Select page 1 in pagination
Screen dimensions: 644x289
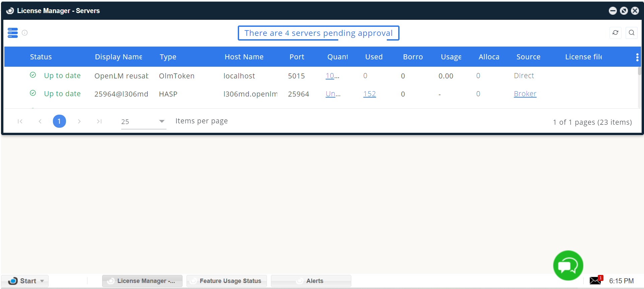pos(59,121)
